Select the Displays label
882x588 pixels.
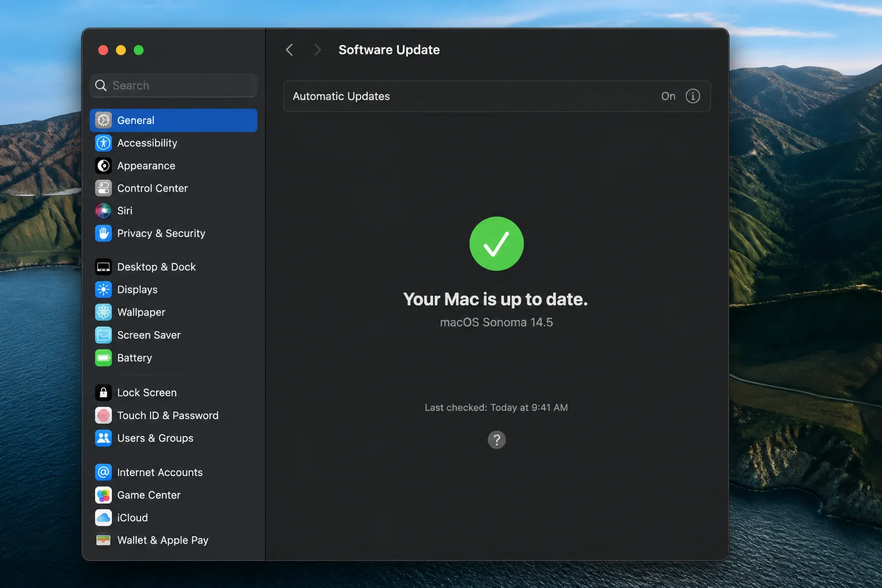pos(137,289)
